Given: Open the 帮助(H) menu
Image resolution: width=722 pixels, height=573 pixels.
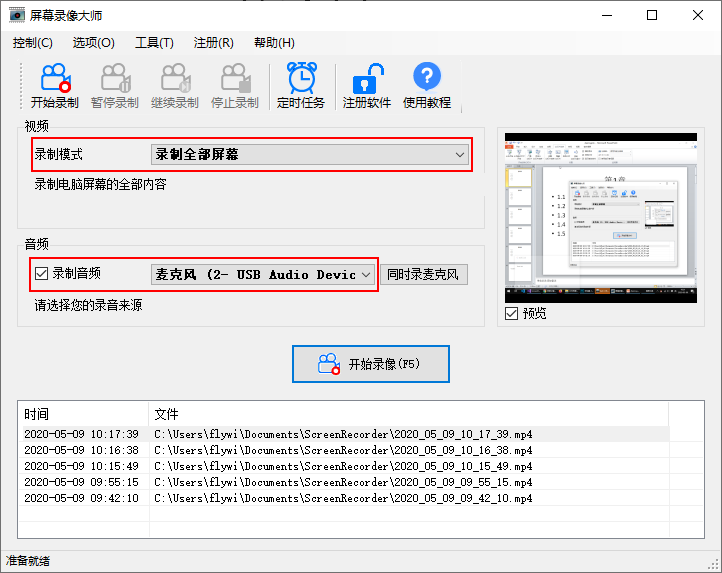Looking at the screenshot, I should (x=274, y=43).
